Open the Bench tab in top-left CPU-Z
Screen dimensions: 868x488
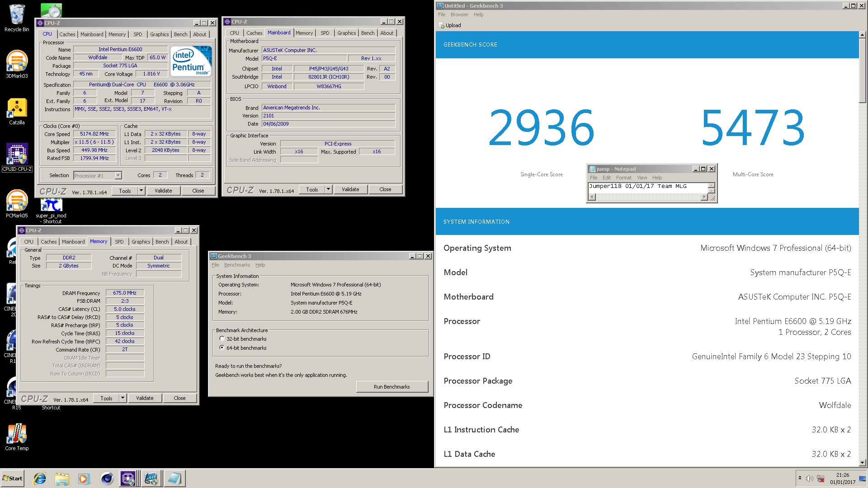181,34
